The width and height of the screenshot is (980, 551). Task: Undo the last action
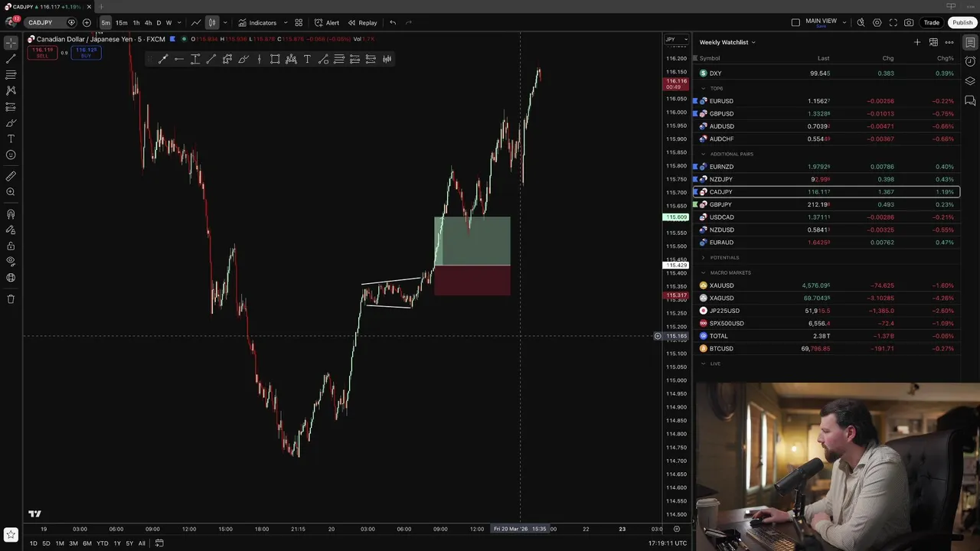(x=393, y=23)
